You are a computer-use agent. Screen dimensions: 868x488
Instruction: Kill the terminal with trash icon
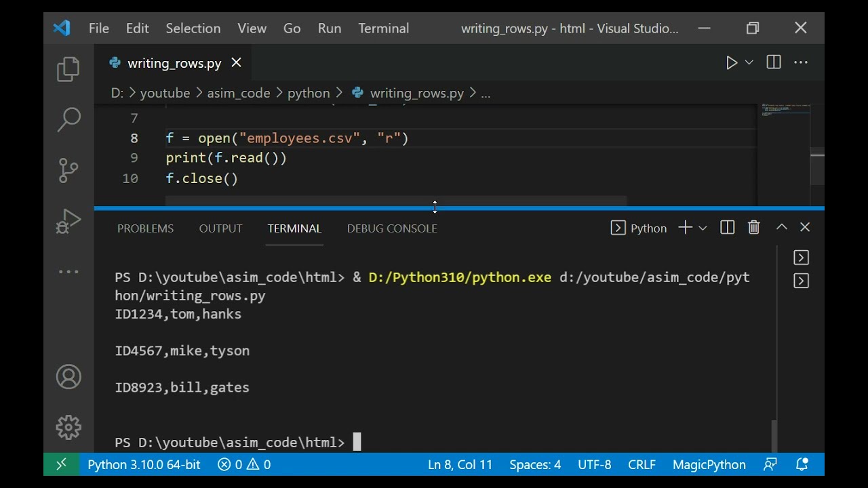click(754, 228)
